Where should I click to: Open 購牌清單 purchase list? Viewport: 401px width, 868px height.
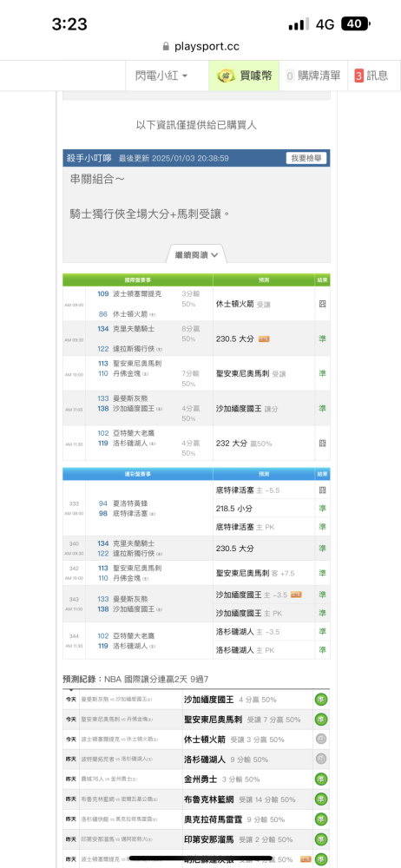click(x=313, y=76)
